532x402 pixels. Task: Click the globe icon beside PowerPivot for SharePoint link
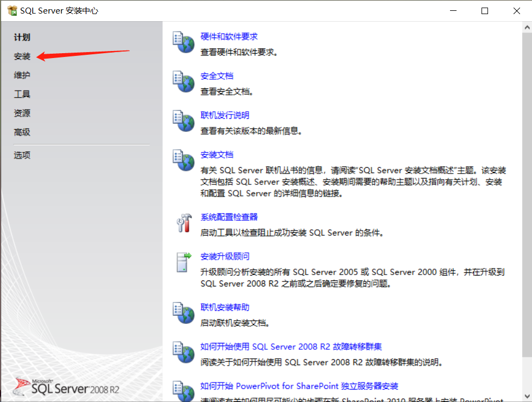tap(183, 391)
